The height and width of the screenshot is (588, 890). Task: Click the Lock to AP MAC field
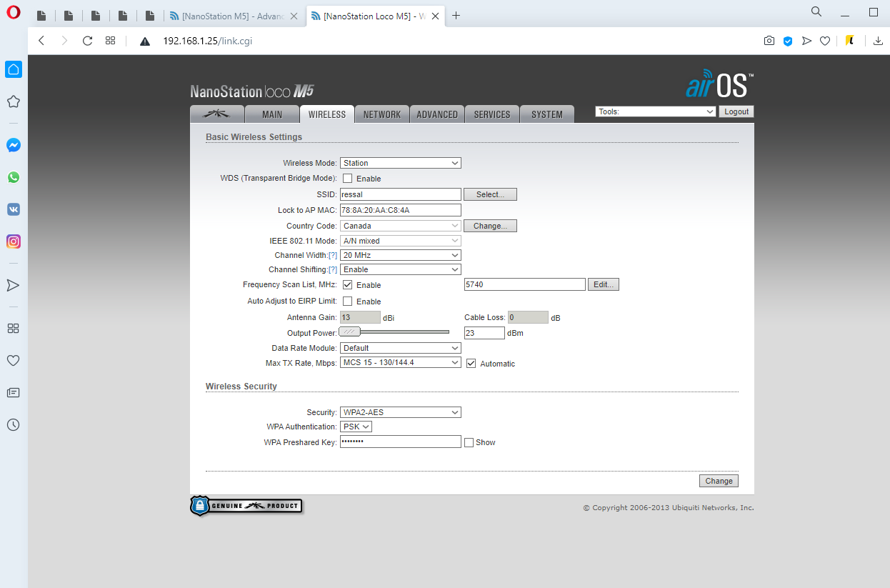401,210
